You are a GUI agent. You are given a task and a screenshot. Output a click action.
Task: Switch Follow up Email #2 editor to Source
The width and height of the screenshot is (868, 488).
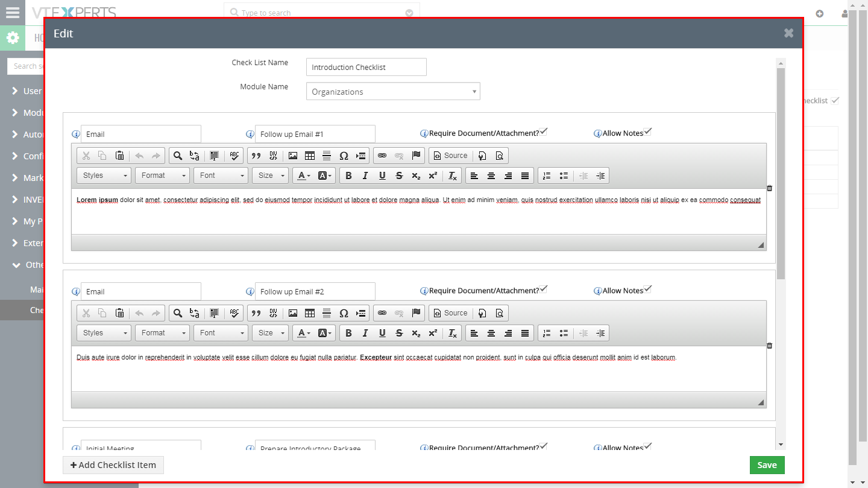[451, 313]
